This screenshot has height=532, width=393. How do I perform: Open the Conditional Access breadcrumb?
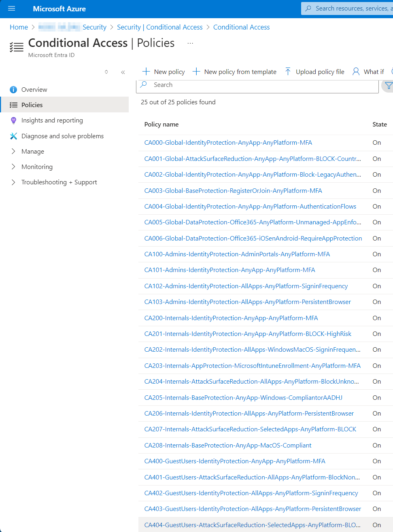click(241, 27)
